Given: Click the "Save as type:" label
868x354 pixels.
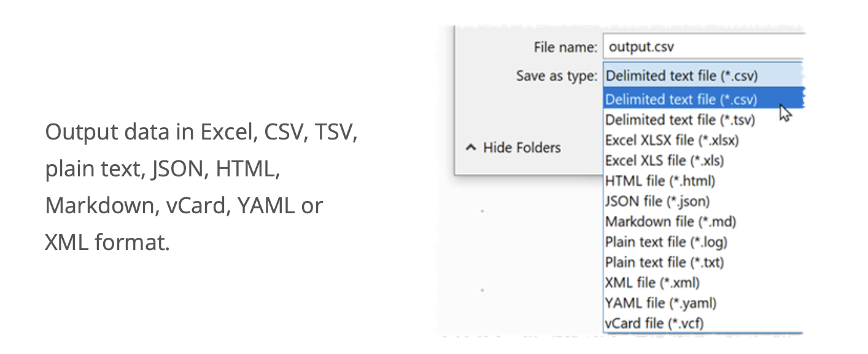Looking at the screenshot, I should pyautogui.click(x=556, y=76).
